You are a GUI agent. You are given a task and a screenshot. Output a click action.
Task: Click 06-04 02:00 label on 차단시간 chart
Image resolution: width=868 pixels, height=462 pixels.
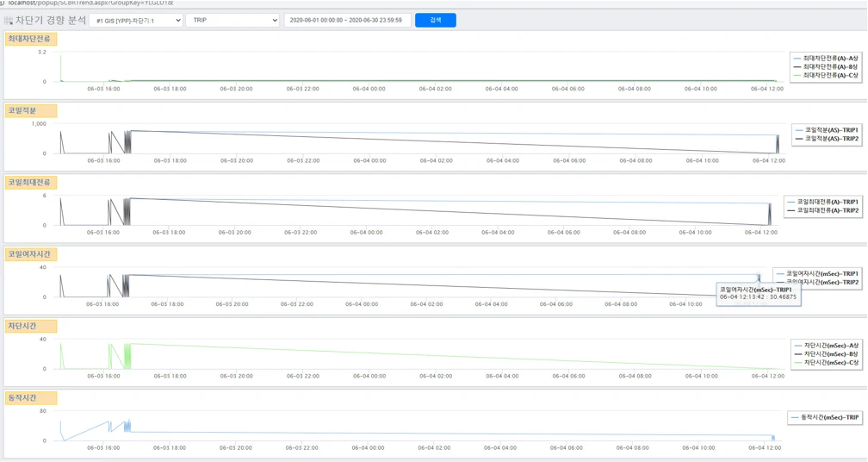point(436,376)
